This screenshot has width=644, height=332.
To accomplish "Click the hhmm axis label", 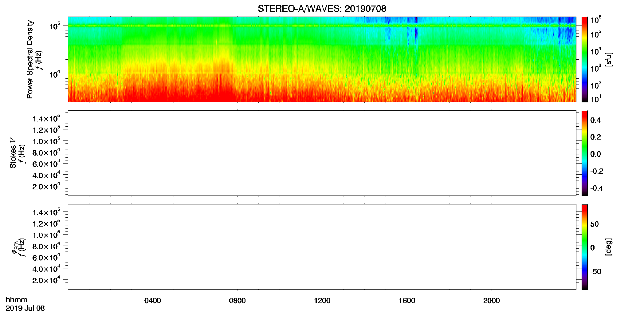I will pos(17,300).
